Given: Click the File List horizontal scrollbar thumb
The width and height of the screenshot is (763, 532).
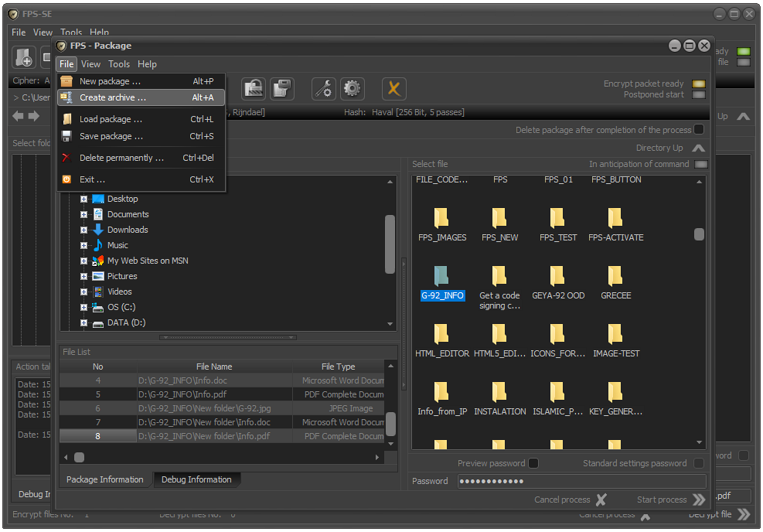Looking at the screenshot, I should pos(79,457).
